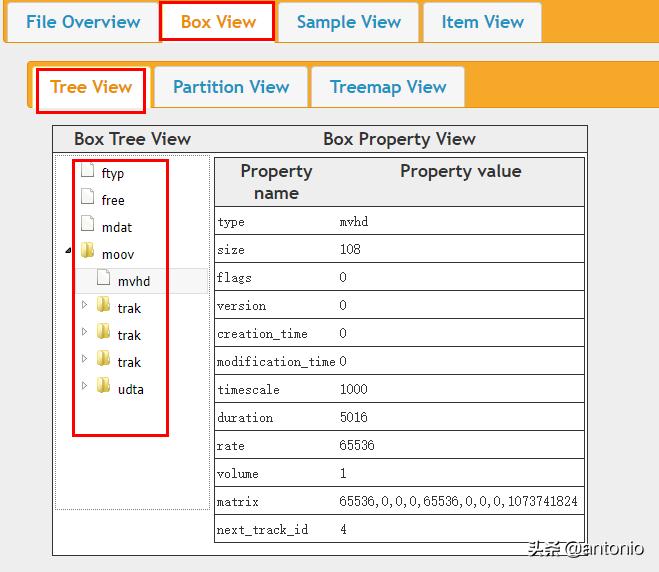Open the File Overview tab
Viewport: 659px width, 572px height.
tap(83, 22)
